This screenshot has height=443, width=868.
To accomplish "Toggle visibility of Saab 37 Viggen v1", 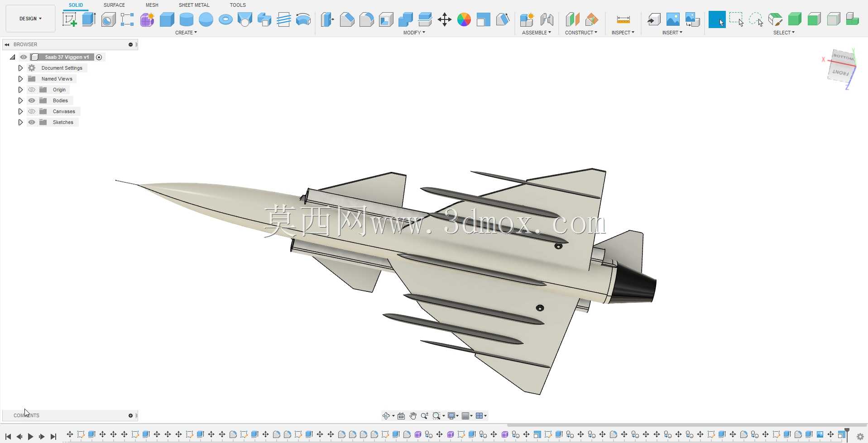I will pyautogui.click(x=24, y=57).
